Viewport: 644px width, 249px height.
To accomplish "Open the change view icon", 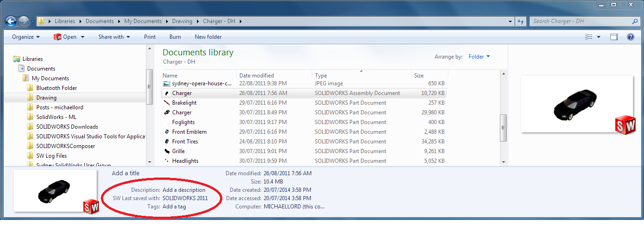I will point(588,37).
